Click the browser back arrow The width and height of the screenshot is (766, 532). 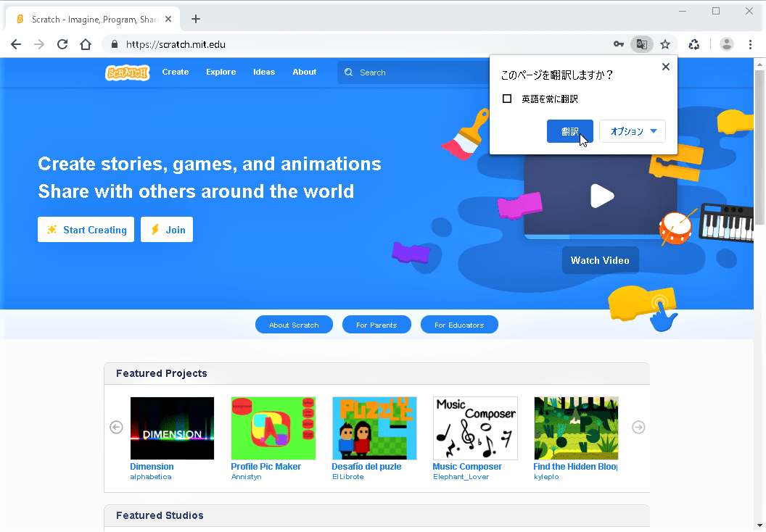(16, 44)
